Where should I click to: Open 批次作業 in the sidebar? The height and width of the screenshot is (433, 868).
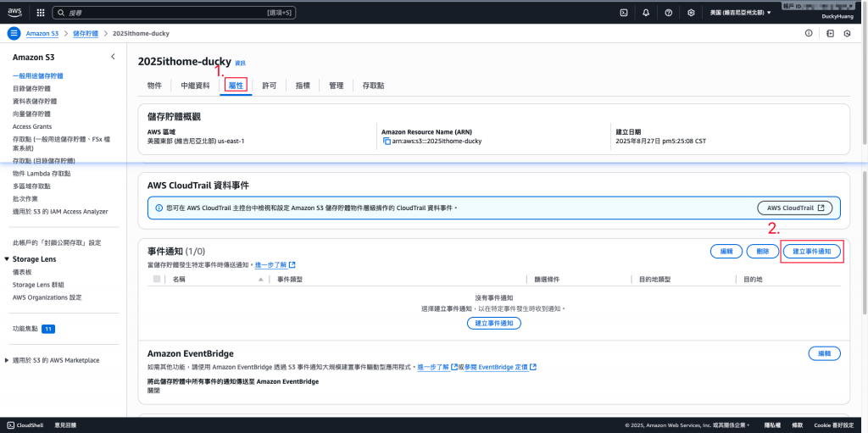25,198
